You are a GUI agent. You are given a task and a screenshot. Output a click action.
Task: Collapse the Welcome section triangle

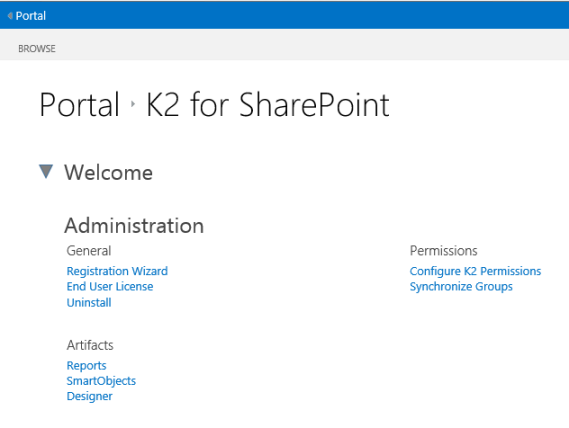pyautogui.click(x=46, y=171)
